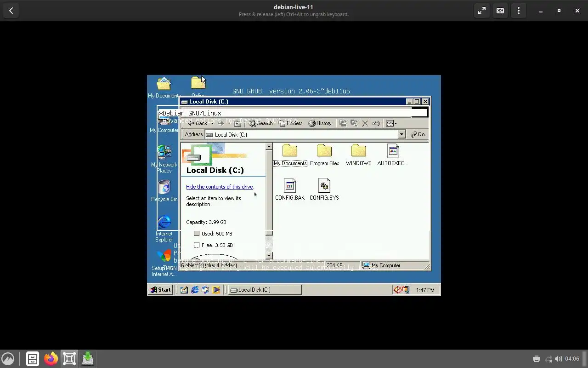The image size is (588, 368).
Task: Click the Used: 500 MB legend swatch
Action: (x=197, y=234)
